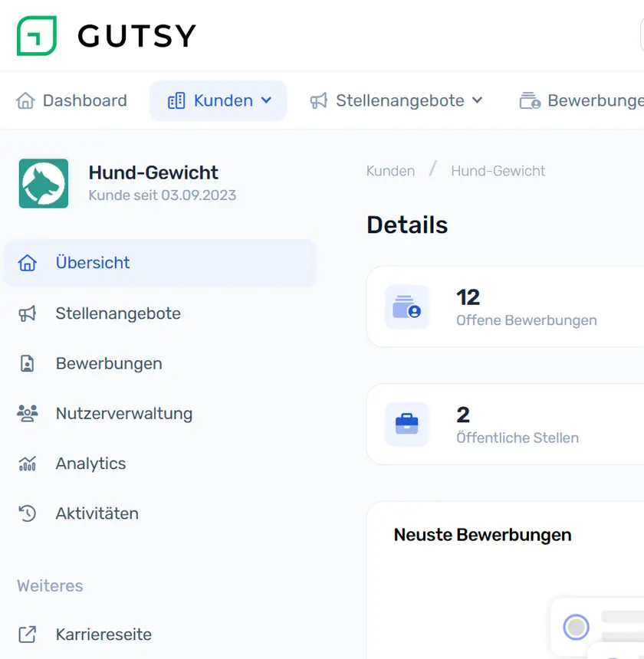Open the Stellenangebote dropdown in top navigation

coord(396,100)
